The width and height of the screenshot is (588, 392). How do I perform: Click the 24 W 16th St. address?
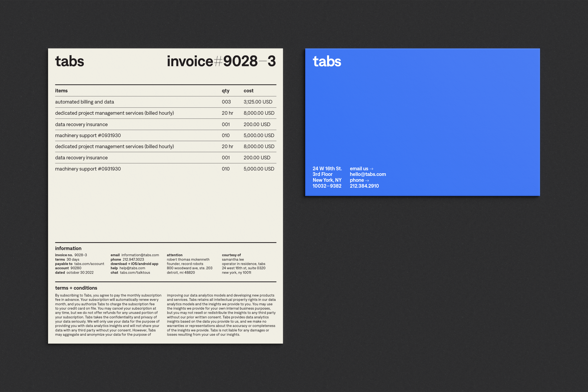point(327,169)
